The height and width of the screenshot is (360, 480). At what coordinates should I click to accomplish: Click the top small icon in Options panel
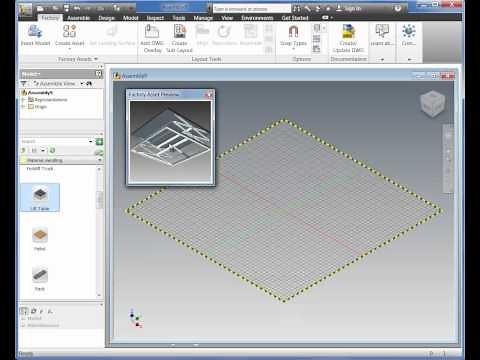pos(317,28)
